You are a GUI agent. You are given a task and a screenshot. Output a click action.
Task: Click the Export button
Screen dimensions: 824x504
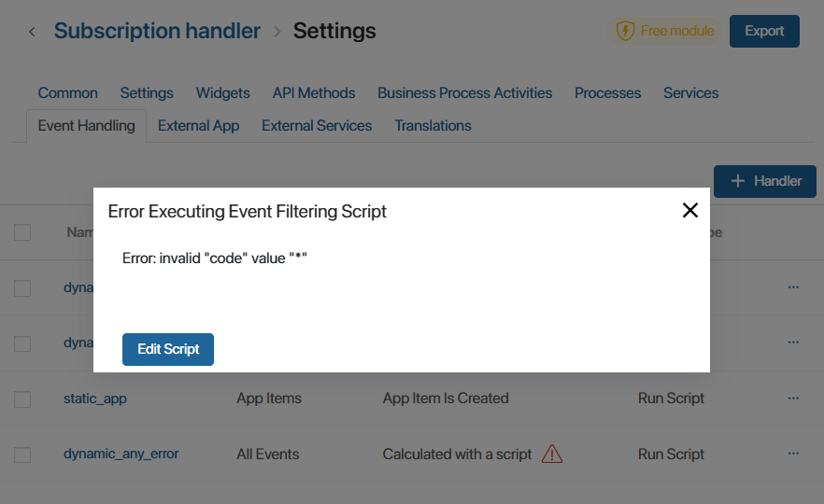[x=763, y=31]
